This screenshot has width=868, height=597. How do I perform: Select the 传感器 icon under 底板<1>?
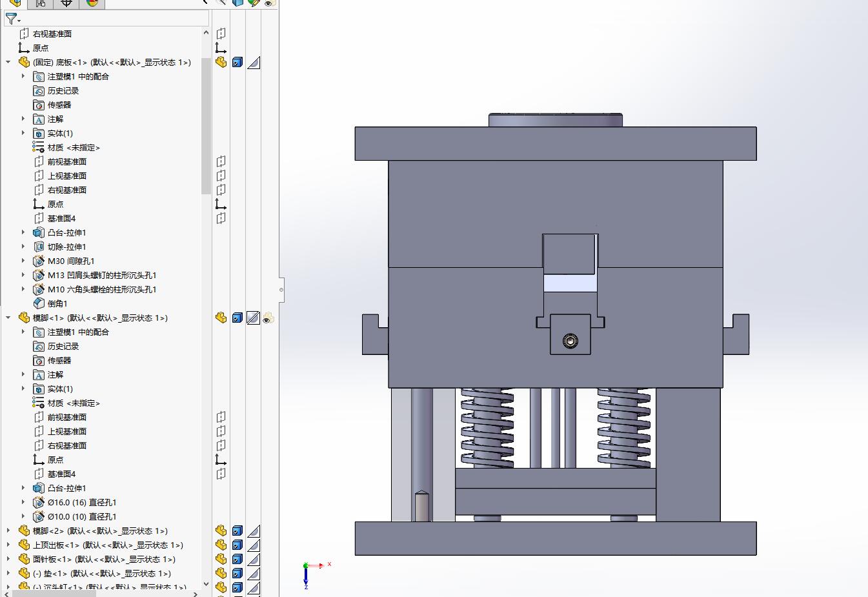click(x=39, y=105)
